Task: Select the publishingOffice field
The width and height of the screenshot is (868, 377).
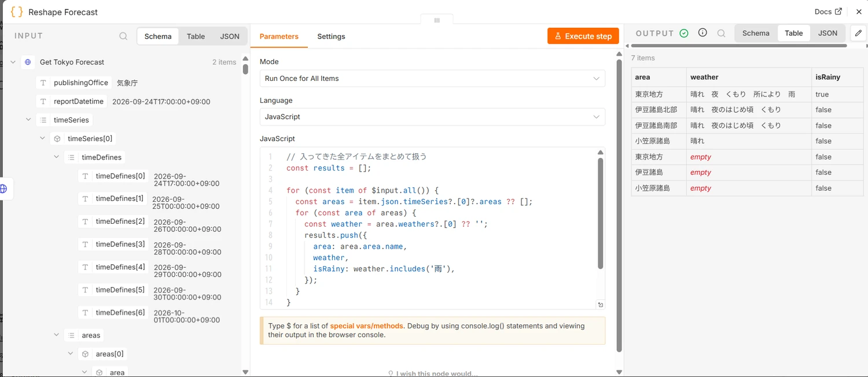Action: [x=73, y=83]
